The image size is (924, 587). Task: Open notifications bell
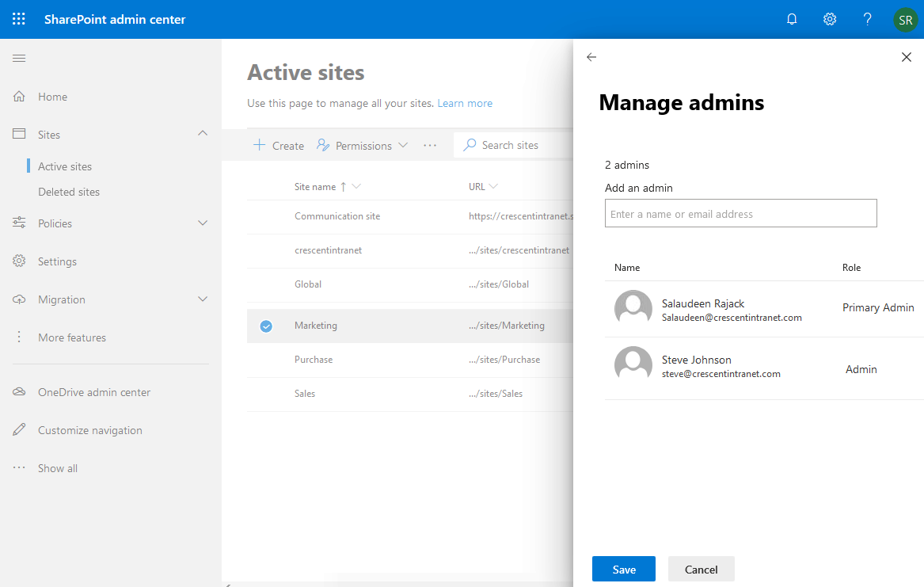[791, 18]
